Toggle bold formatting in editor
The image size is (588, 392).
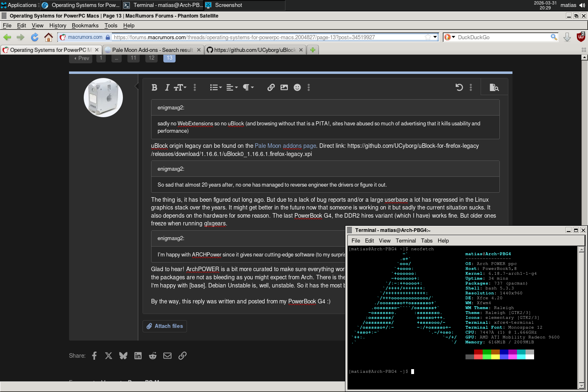pyautogui.click(x=154, y=87)
